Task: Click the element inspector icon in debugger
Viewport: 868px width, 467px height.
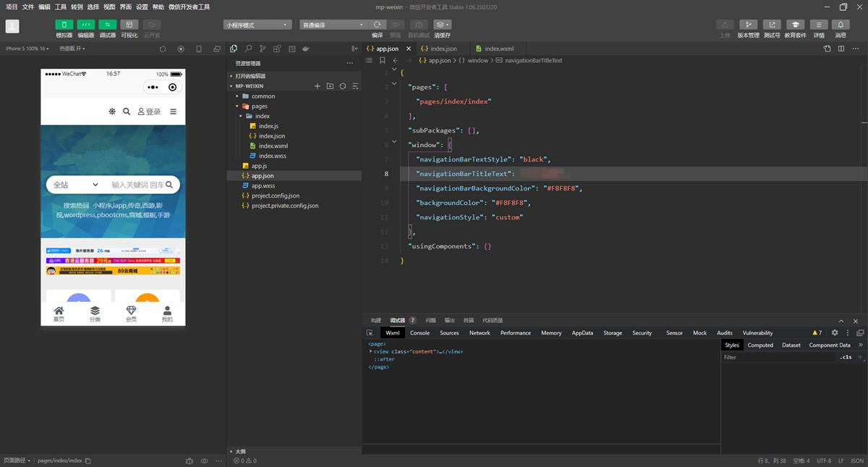Action: point(370,333)
